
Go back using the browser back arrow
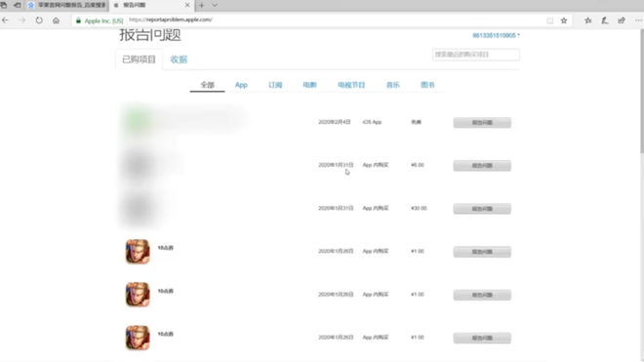click(5, 20)
